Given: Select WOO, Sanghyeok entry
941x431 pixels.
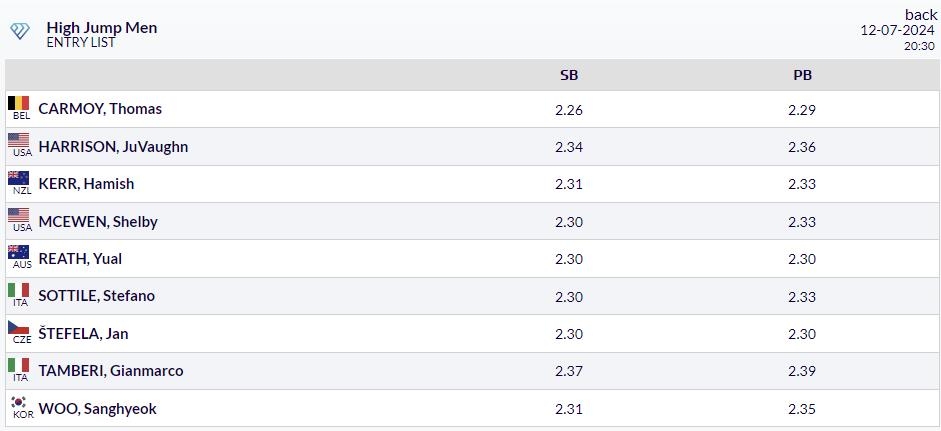Looking at the screenshot, I should [97, 409].
